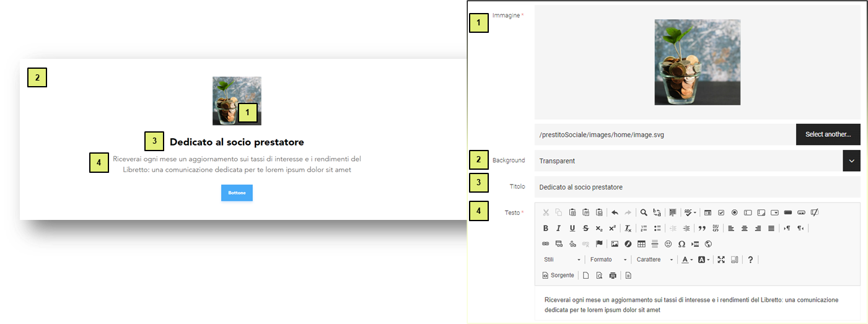Click the 'Dedicato al socio prestatore' heading in preview

(237, 142)
